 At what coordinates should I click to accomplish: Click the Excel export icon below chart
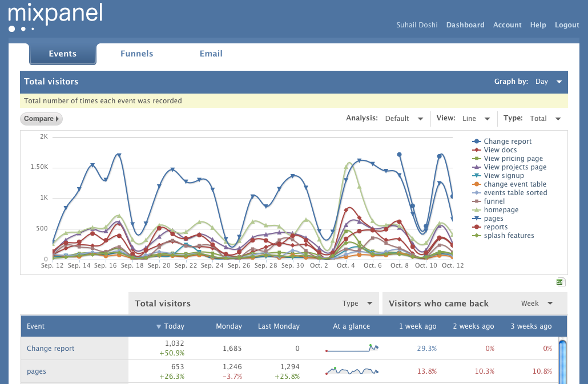560,282
